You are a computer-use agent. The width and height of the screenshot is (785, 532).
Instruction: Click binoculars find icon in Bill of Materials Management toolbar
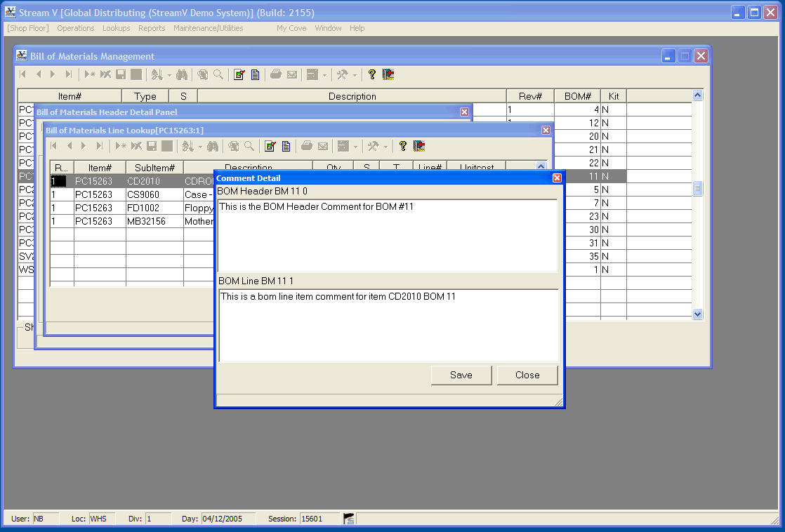pos(182,74)
